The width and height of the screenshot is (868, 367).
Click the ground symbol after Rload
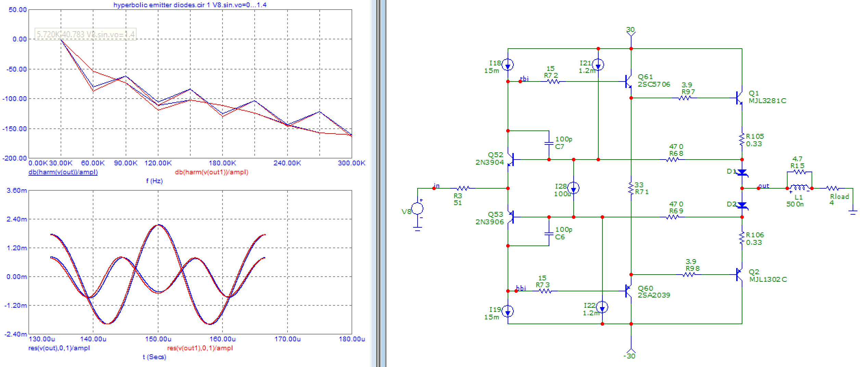(x=853, y=212)
